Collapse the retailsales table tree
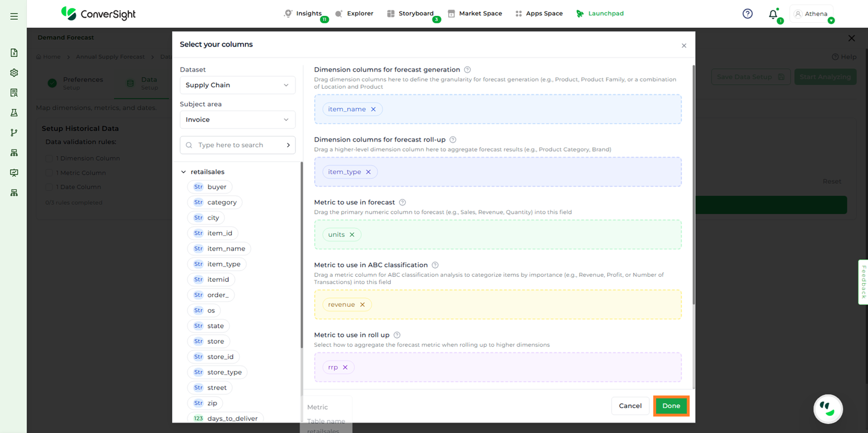 click(183, 172)
